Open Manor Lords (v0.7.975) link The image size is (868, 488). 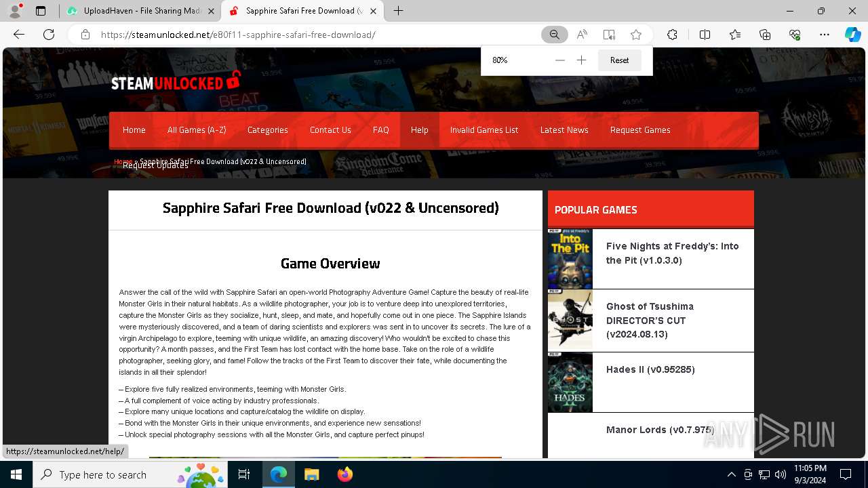click(x=660, y=430)
